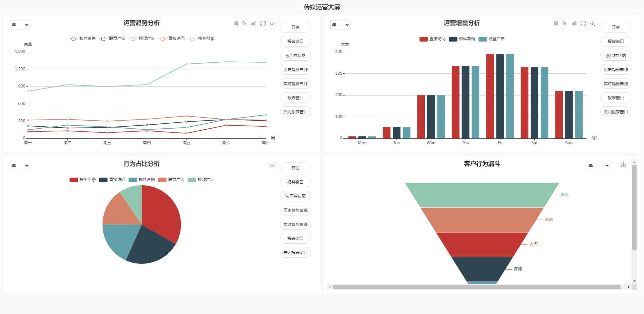Download the 行为占比分析 pie chart image

(x=272, y=164)
